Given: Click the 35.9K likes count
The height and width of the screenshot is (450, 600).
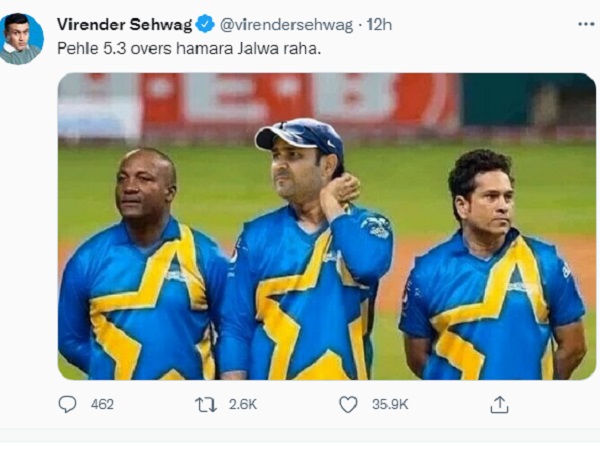Looking at the screenshot, I should [x=390, y=404].
